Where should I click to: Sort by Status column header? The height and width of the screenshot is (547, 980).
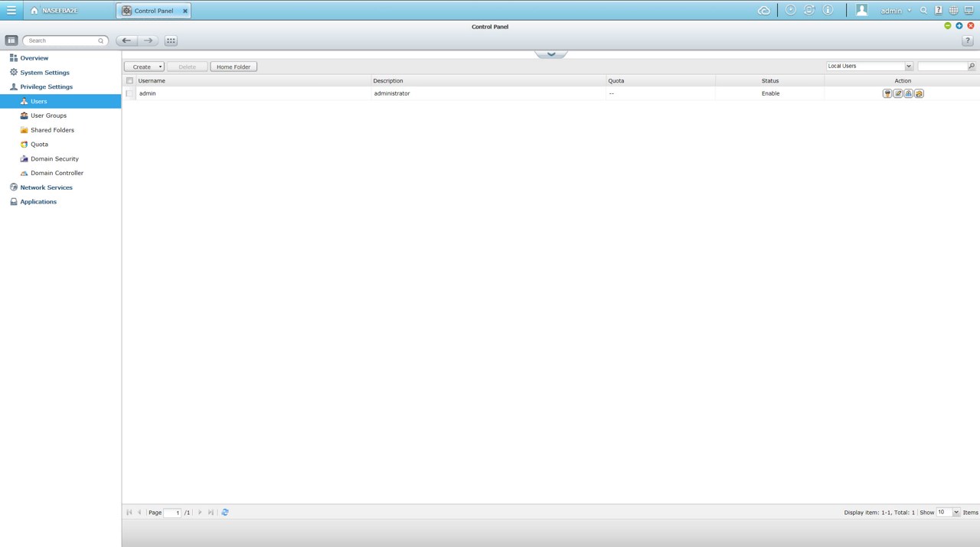click(770, 80)
